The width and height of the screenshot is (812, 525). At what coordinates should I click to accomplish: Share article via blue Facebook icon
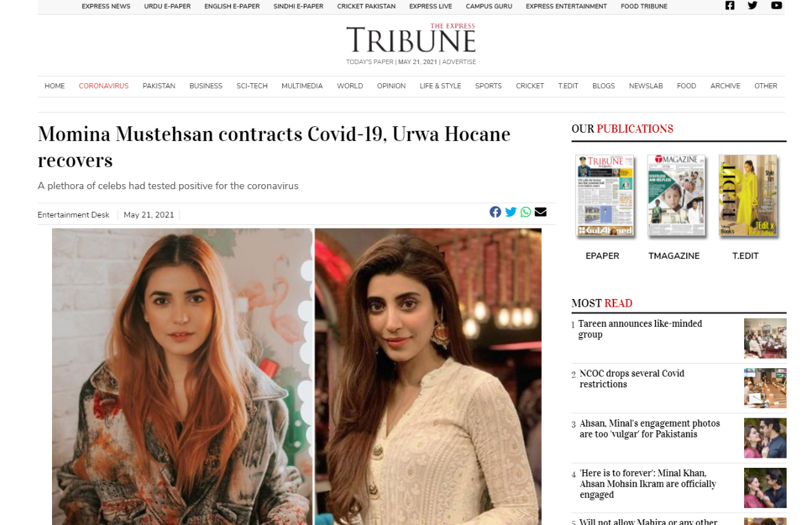(x=495, y=212)
